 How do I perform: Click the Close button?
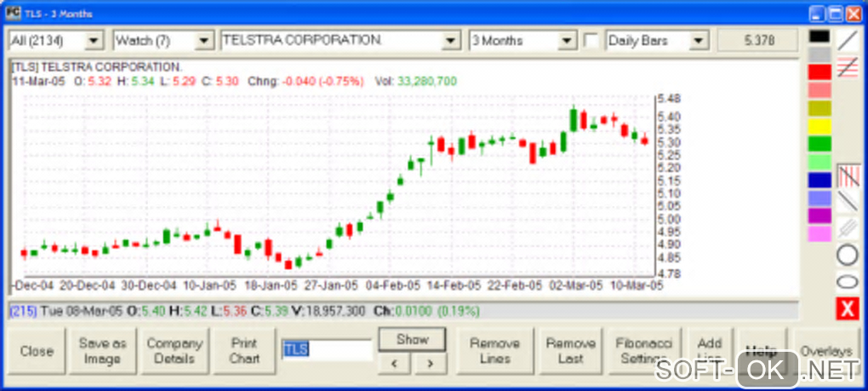pyautogui.click(x=37, y=351)
